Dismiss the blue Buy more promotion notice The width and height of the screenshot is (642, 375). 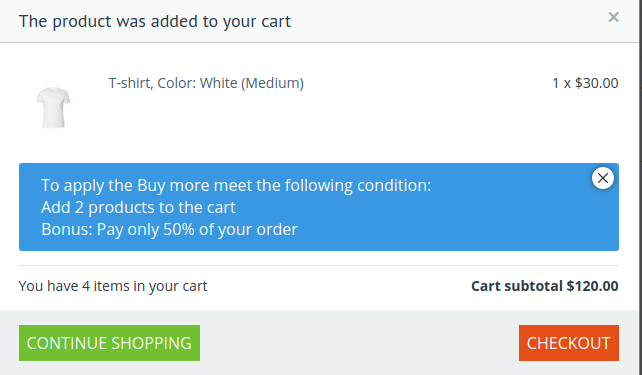(x=603, y=178)
